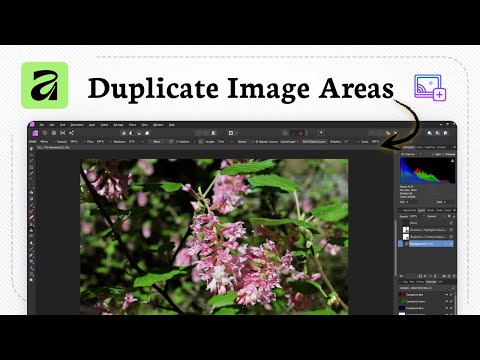Open the All Channels histogram dropdown
This screenshot has height=360, width=480.
pyautogui.click(x=411, y=154)
